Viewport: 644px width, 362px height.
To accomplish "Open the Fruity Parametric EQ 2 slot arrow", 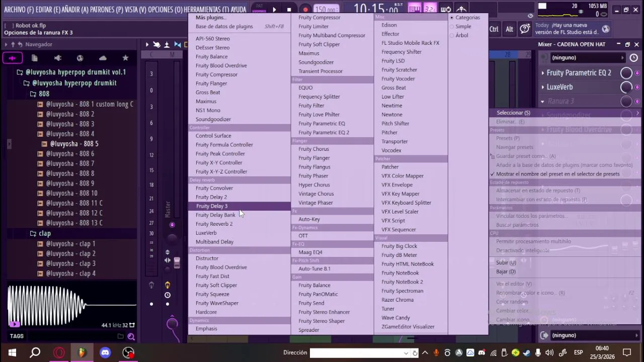I will pyautogui.click(x=543, y=73).
